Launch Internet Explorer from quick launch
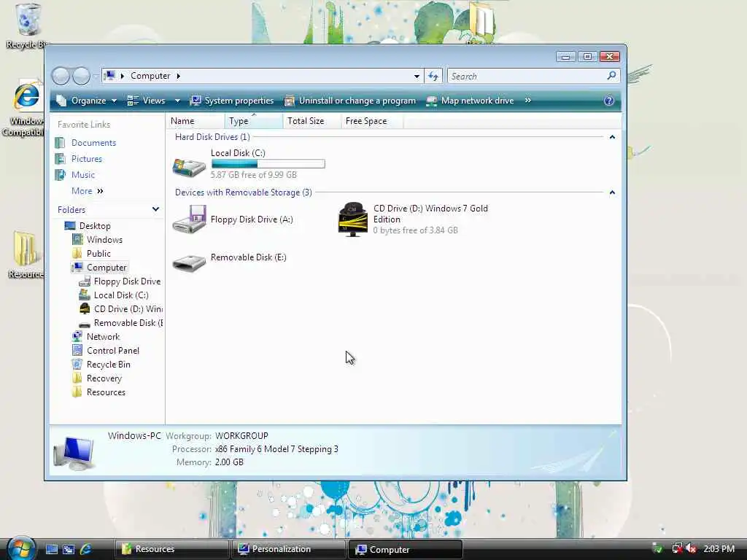Image resolution: width=747 pixels, height=560 pixels. 86,549
